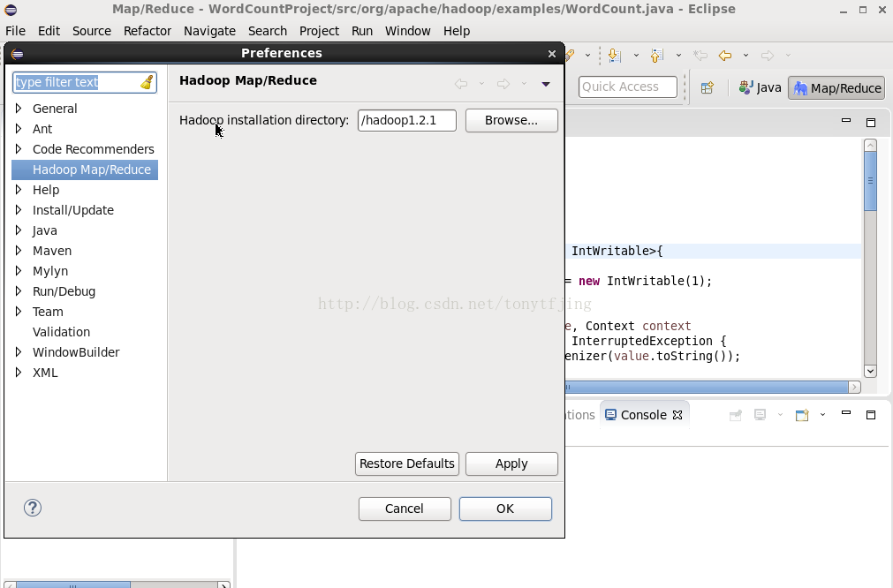Image resolution: width=893 pixels, height=588 pixels.
Task: Click the Pin Console icon
Action: [735, 415]
